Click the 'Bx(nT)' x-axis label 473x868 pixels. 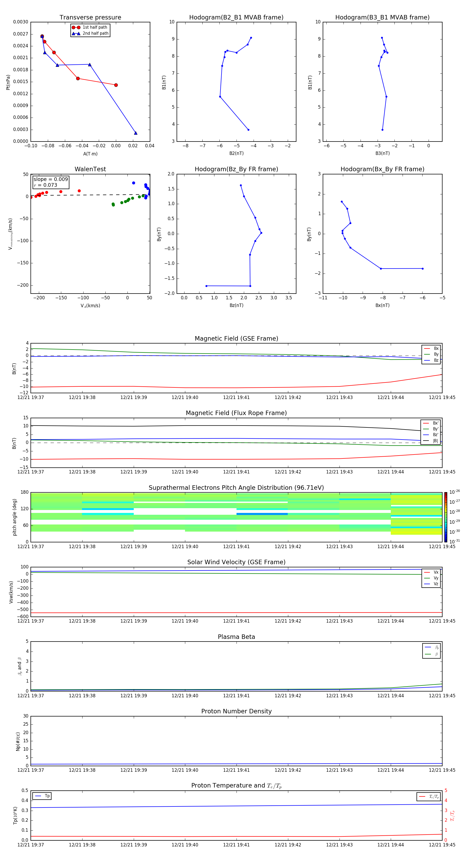coord(382,305)
